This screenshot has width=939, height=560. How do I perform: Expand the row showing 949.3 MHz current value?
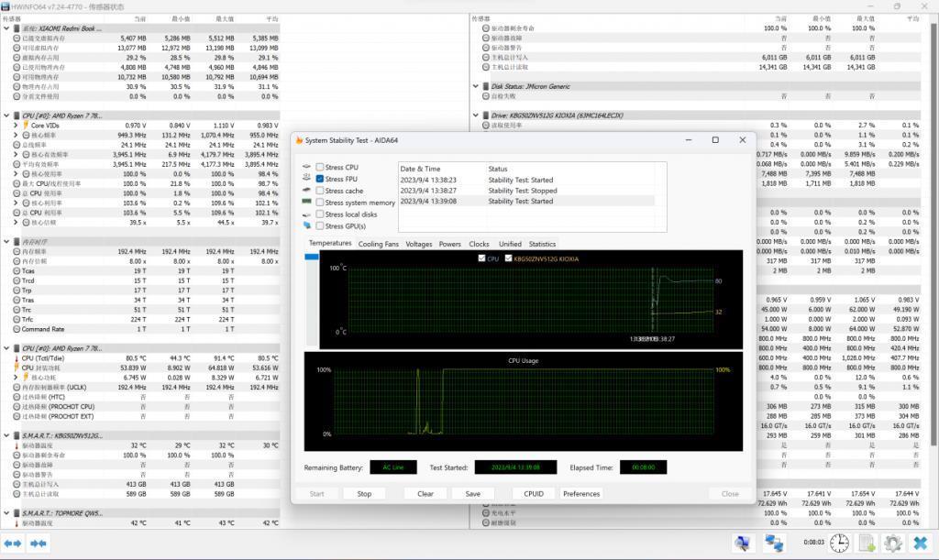click(16, 136)
